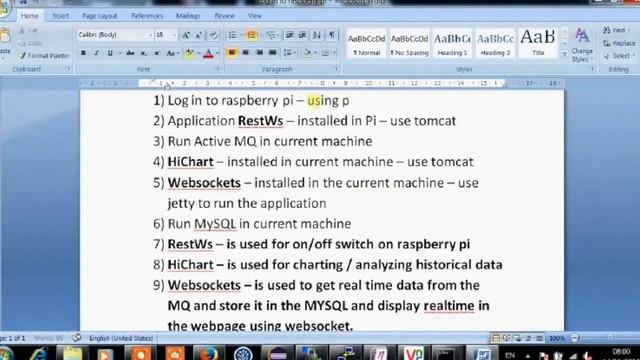Image resolution: width=640 pixels, height=360 pixels.
Task: Apply text highlight color
Action: pyautogui.click(x=189, y=53)
